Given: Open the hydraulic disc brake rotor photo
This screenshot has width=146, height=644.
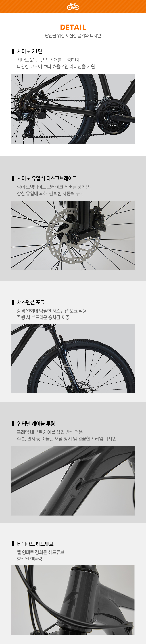Looking at the screenshot, I should coord(73,235).
